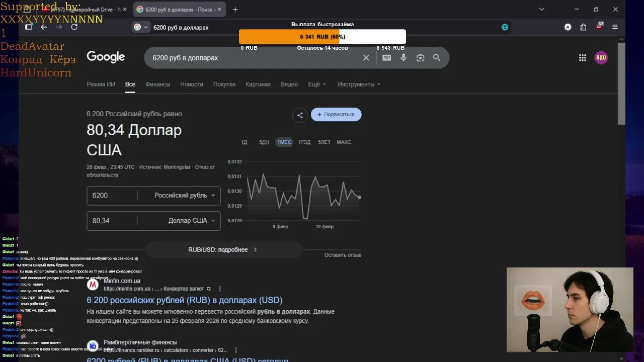Image resolution: width=644 pixels, height=362 pixels.
Task: Switch to the Новости tab
Action: (192, 84)
